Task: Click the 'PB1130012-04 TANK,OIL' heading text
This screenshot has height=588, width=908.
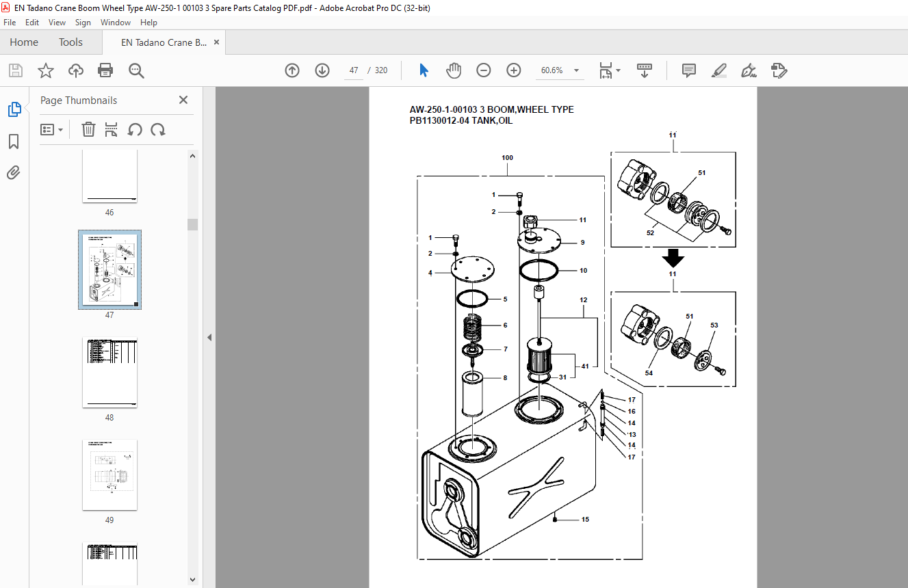Action: coord(461,121)
